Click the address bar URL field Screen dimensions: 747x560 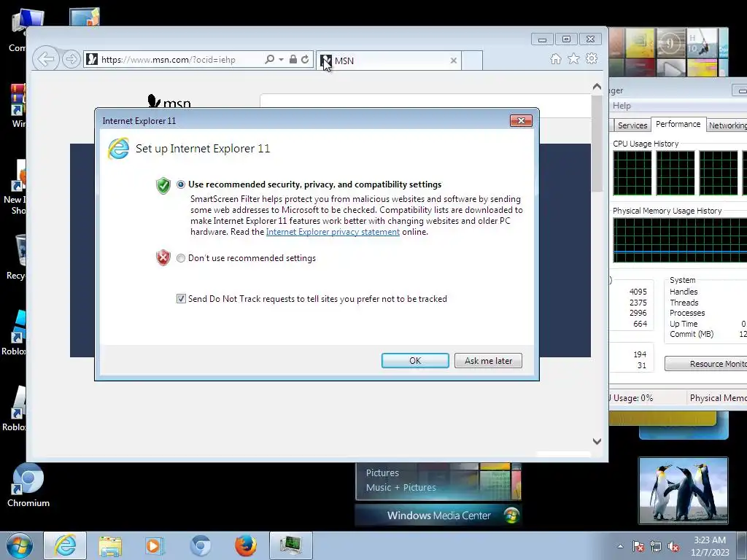180,60
